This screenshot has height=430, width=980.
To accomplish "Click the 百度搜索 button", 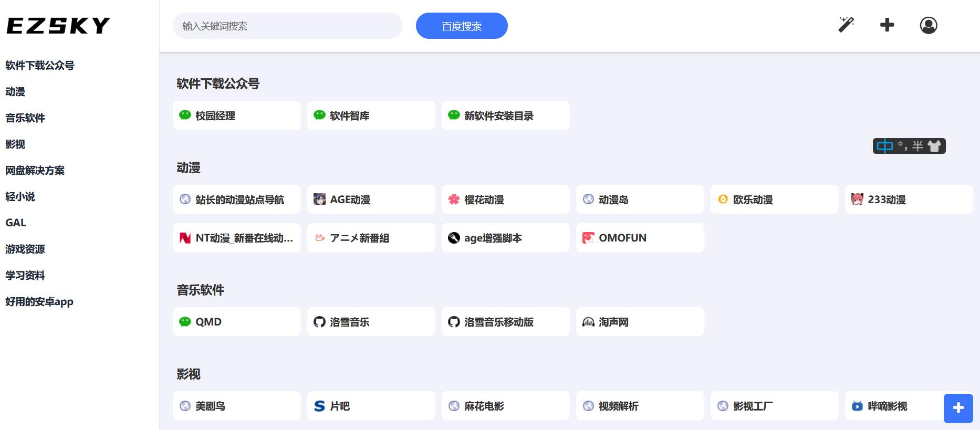I will pos(462,26).
